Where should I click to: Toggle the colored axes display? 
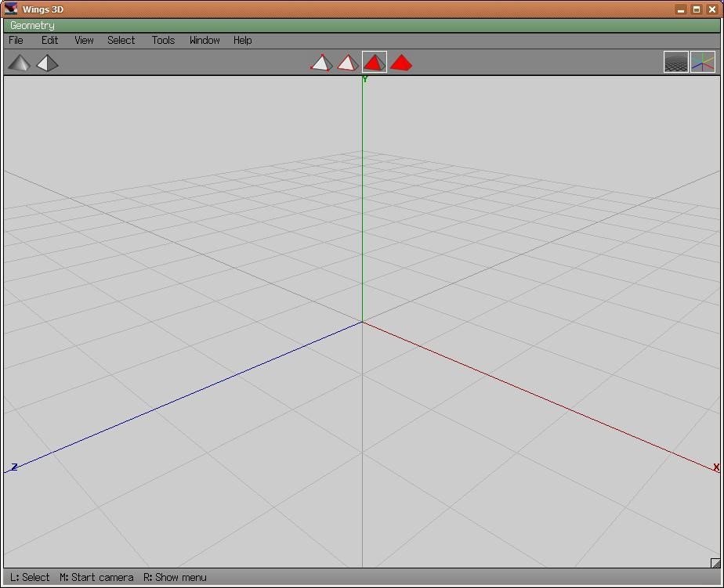pos(703,63)
